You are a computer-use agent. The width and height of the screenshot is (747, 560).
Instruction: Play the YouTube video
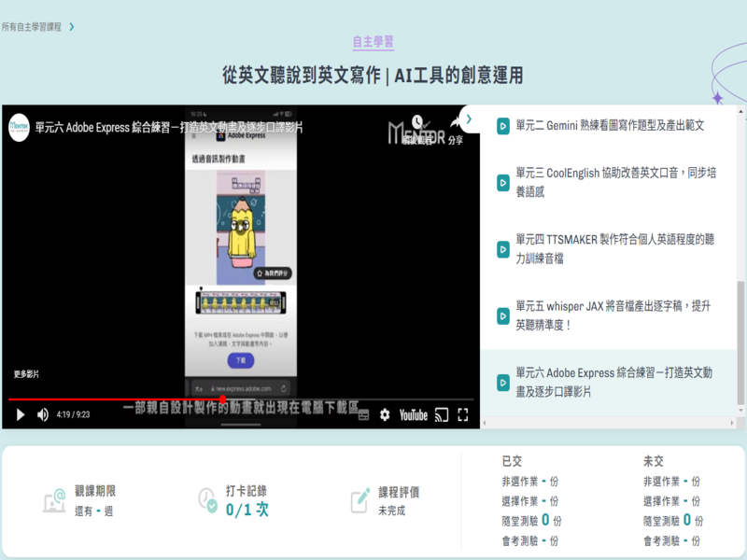(x=21, y=414)
